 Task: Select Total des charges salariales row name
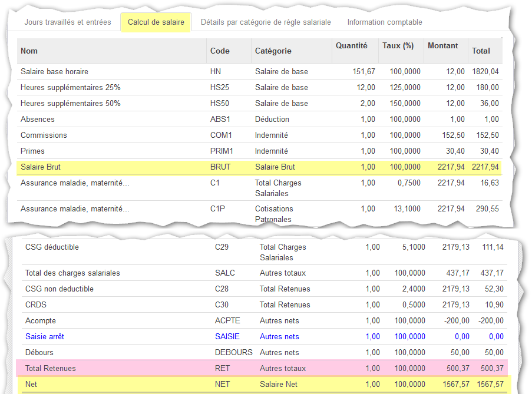(x=72, y=273)
